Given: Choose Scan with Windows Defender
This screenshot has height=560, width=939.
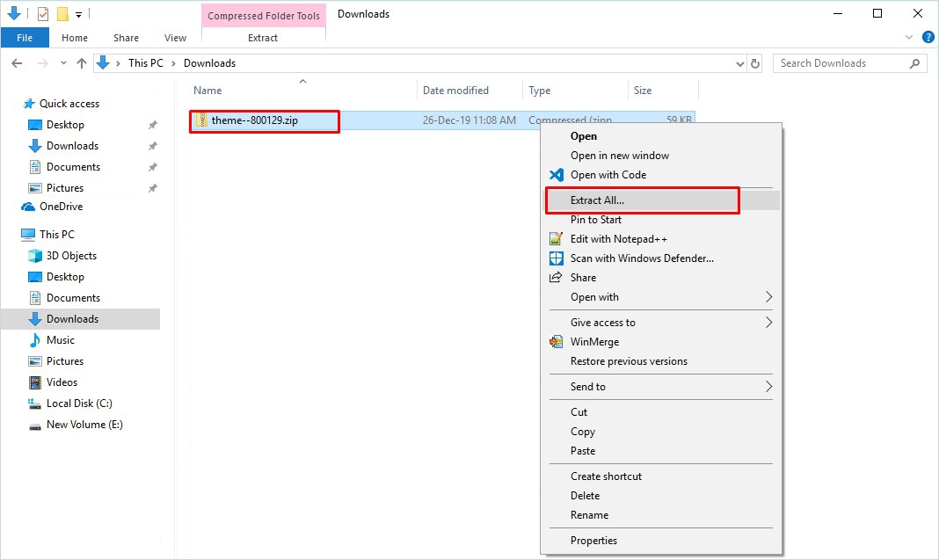Looking at the screenshot, I should (x=641, y=258).
